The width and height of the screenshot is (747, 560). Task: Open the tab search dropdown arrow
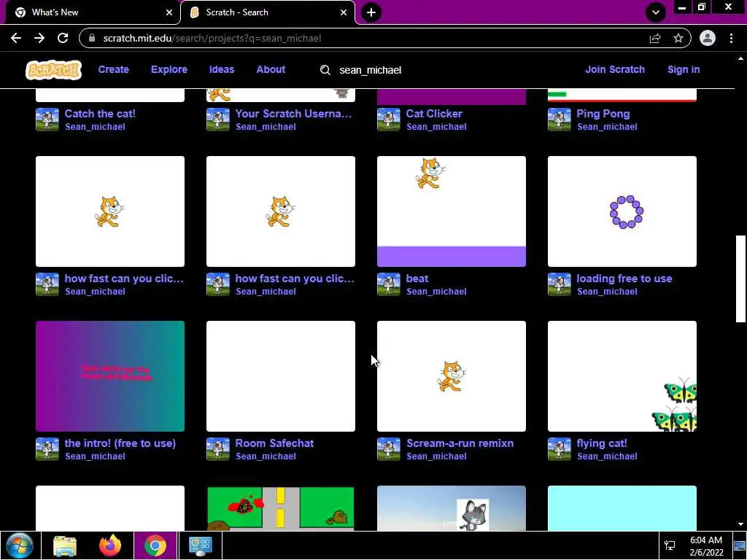(x=656, y=12)
